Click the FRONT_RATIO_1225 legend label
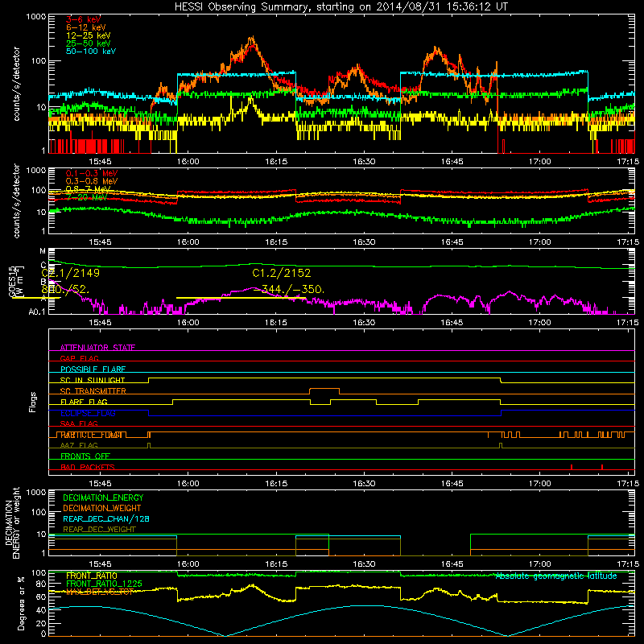 click(104, 584)
